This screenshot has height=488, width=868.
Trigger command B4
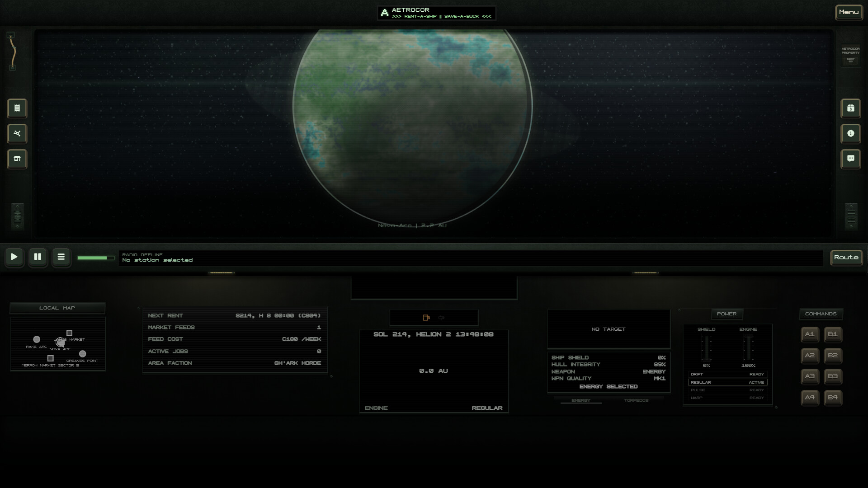click(x=833, y=398)
